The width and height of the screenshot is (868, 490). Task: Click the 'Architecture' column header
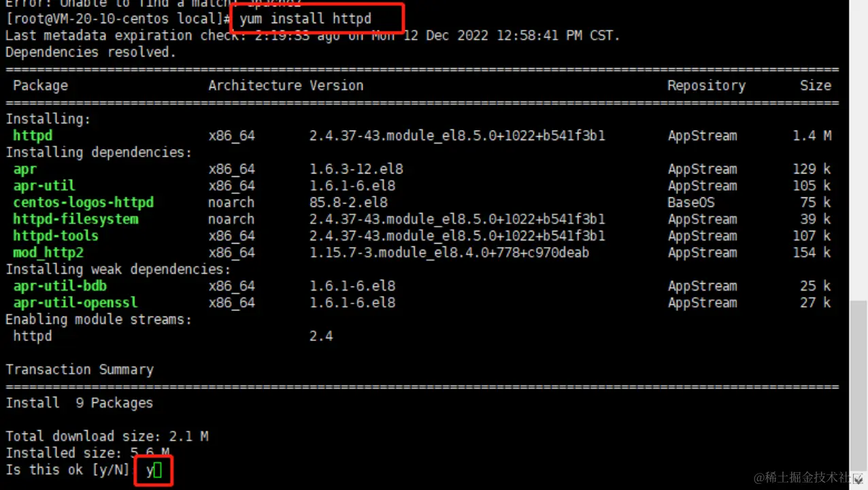[x=254, y=86]
